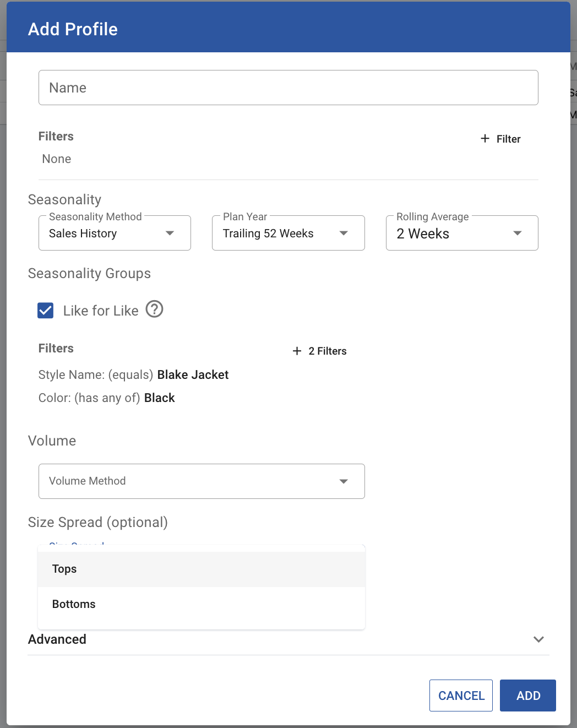Click the plus icon beside 2 Filters
Screen dimensions: 577x728
tap(297, 351)
